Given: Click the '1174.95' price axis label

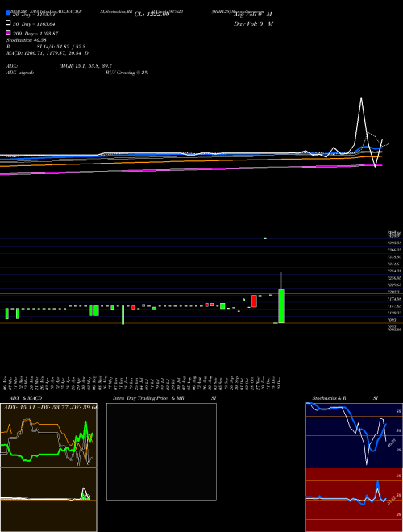Looking at the screenshot, I should 394,299.
